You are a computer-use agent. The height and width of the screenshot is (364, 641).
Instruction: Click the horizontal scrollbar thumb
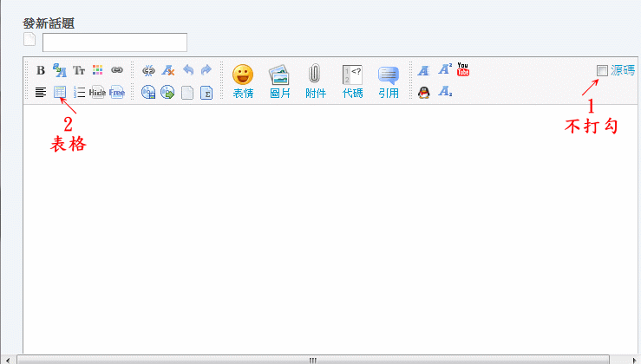313,360
